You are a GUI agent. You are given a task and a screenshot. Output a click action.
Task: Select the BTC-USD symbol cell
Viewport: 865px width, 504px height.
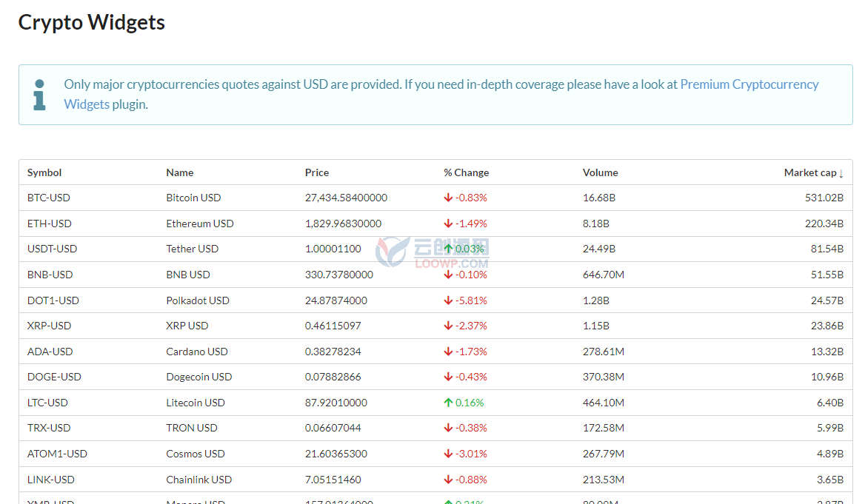tap(49, 198)
